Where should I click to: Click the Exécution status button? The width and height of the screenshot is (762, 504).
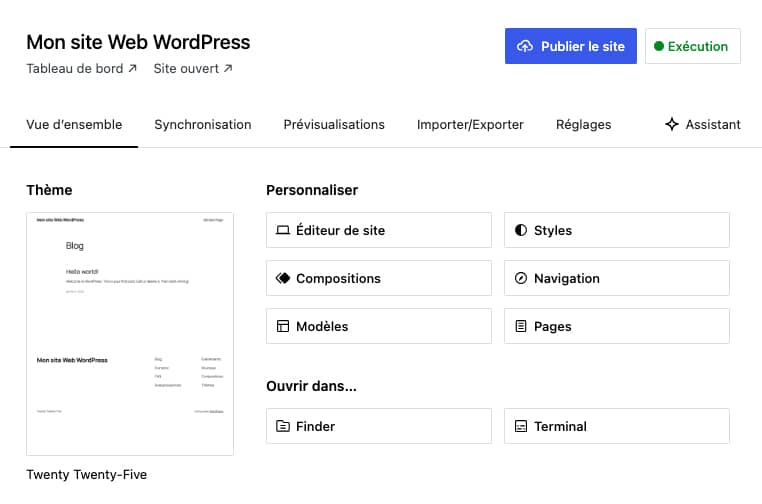tap(693, 46)
